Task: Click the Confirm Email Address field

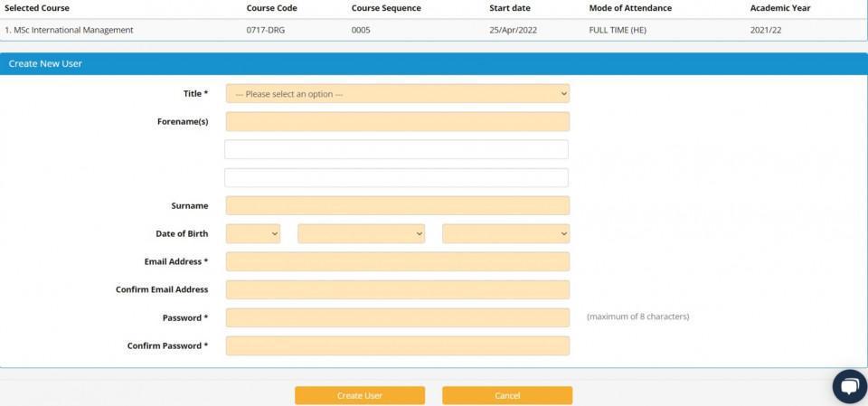Action: click(397, 290)
